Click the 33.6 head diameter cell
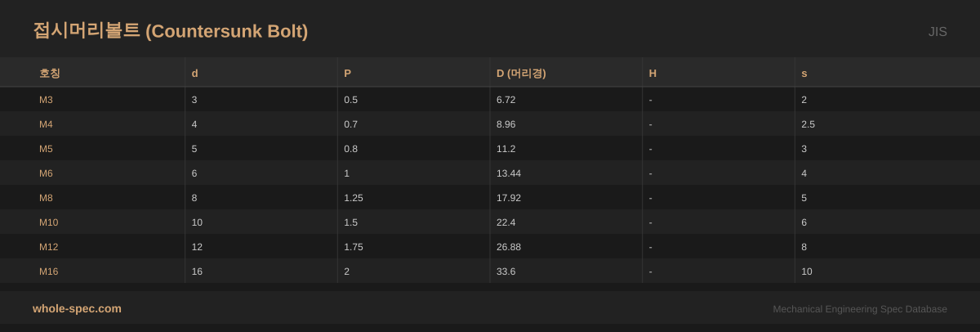The height and width of the screenshot is (332, 980). 506,271
